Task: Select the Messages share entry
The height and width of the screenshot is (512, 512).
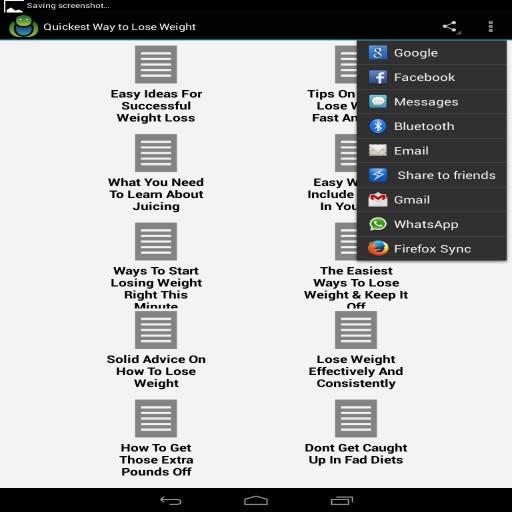Action: pos(432,102)
